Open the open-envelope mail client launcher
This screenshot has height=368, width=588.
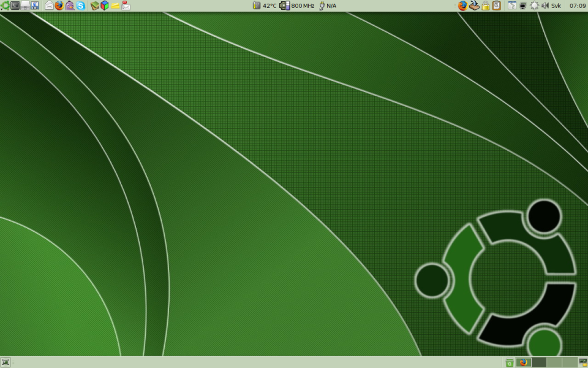coord(49,6)
